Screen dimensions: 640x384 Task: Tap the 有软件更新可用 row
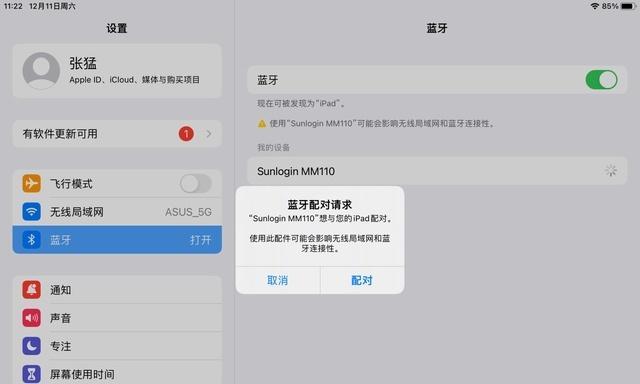coord(117,133)
